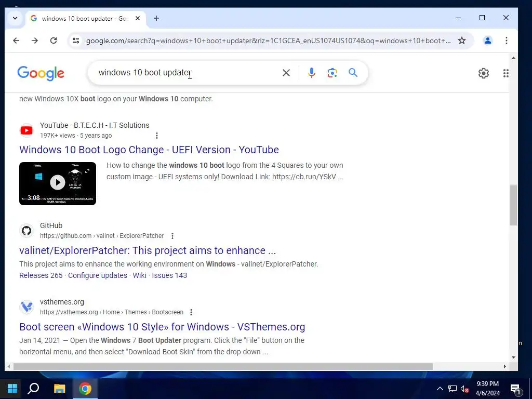Open Windows 10 Boot Logo Change result
This screenshot has width=532, height=399.
point(149,150)
